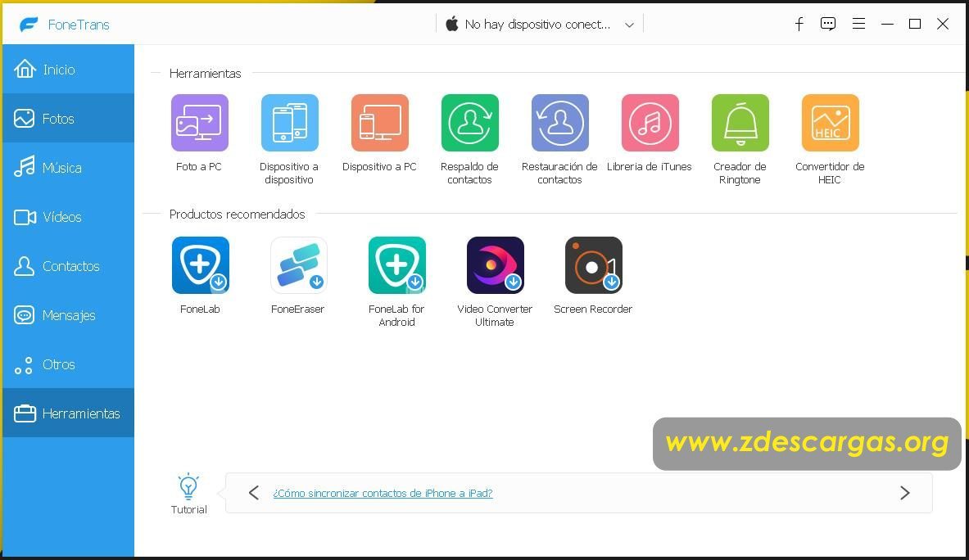Open the Música section
The height and width of the screenshot is (560, 969).
pyautogui.click(x=68, y=167)
